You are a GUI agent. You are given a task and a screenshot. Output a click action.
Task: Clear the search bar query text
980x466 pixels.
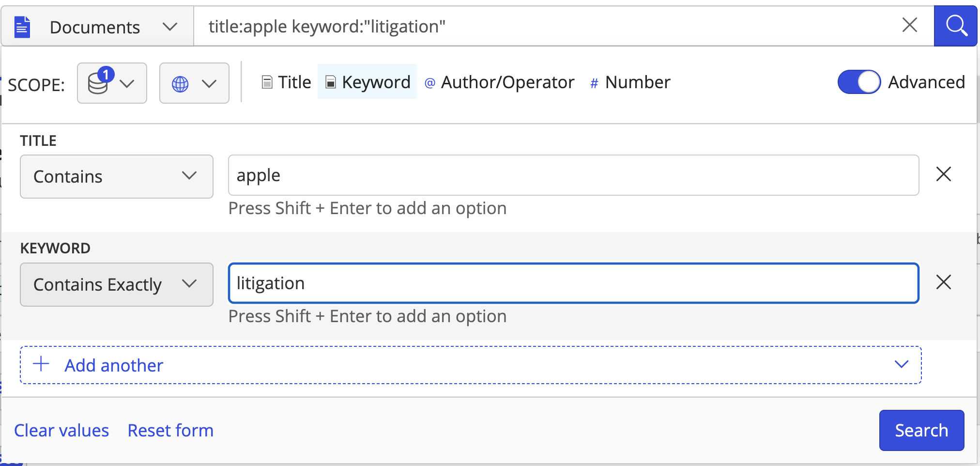pos(910,25)
